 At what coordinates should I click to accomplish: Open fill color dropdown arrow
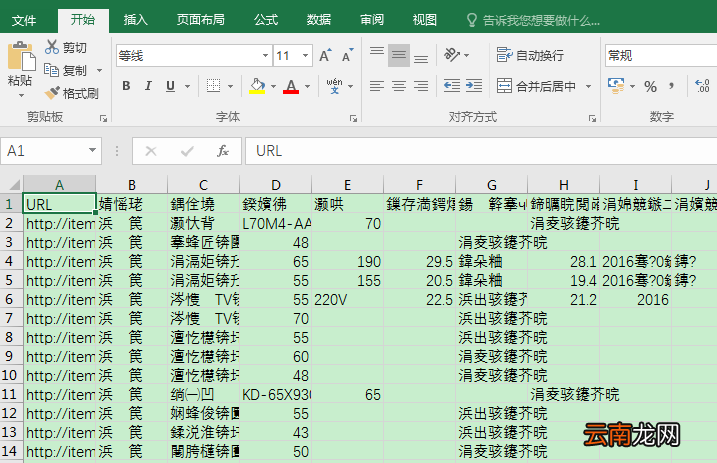(273, 86)
